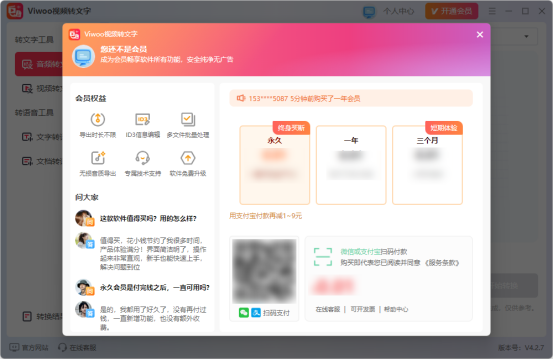Expand the dropdown arrow in main window
Viewport: 553px width, 360px height.
point(526,36)
